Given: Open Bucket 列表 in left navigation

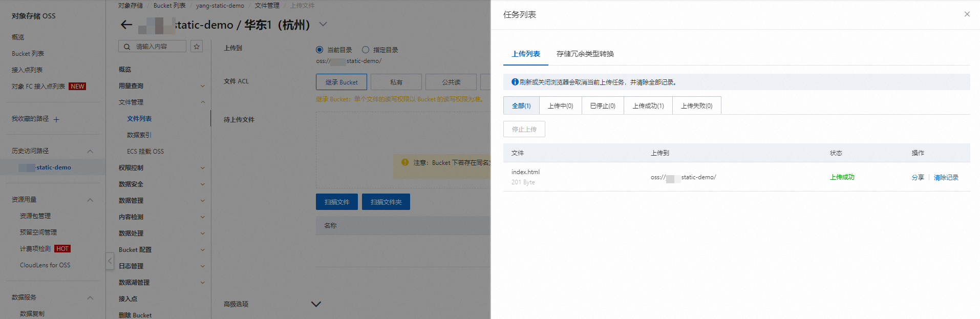Looking at the screenshot, I should (x=28, y=54).
